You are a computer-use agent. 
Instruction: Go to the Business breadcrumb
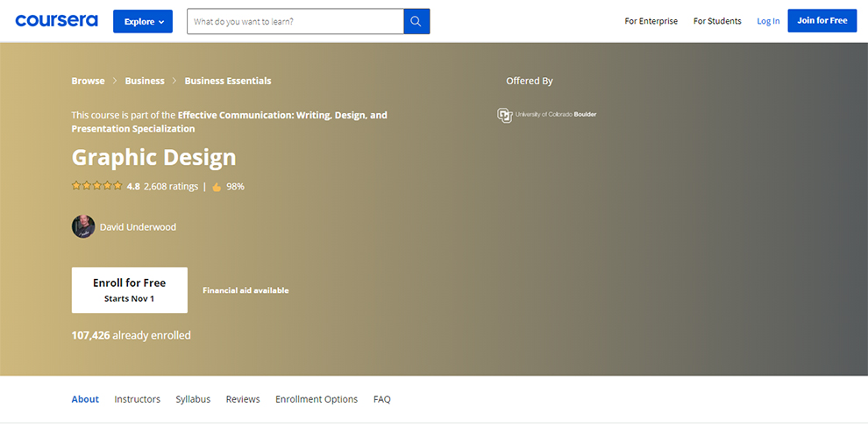(145, 81)
